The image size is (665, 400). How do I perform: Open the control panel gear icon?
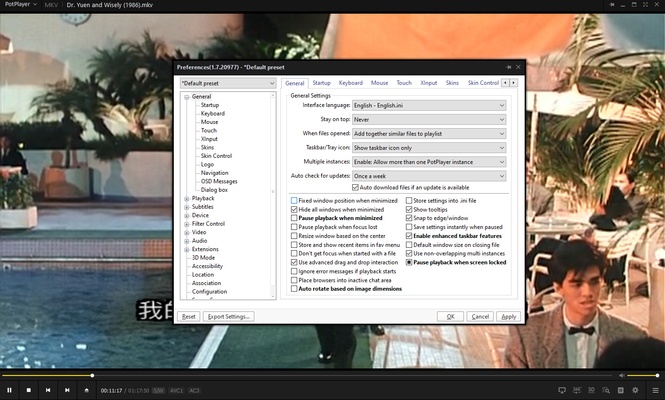coord(635,390)
